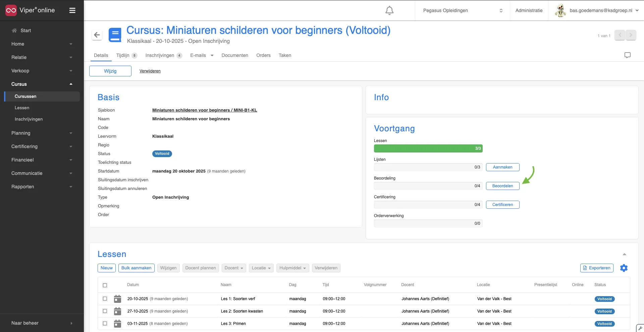Go back with the arrow button
The height and width of the screenshot is (332, 644).
click(97, 35)
